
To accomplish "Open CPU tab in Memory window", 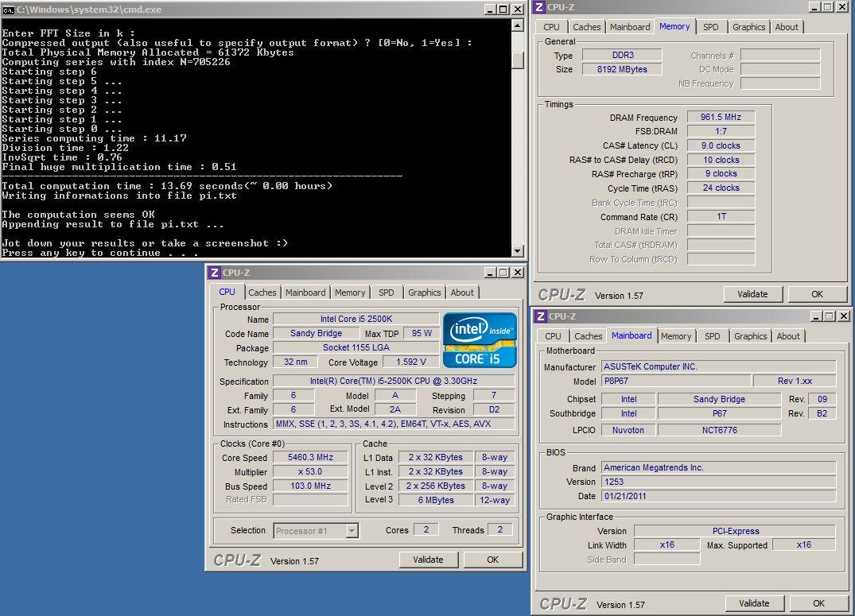I will point(551,27).
